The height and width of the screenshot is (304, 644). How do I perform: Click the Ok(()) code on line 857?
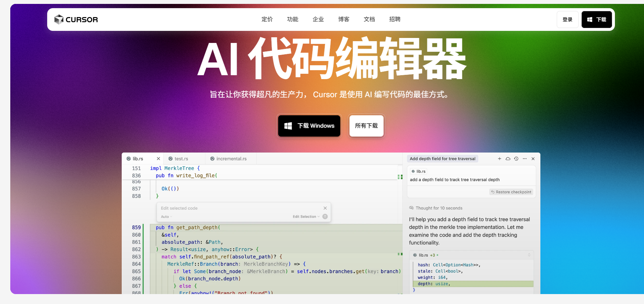point(170,189)
